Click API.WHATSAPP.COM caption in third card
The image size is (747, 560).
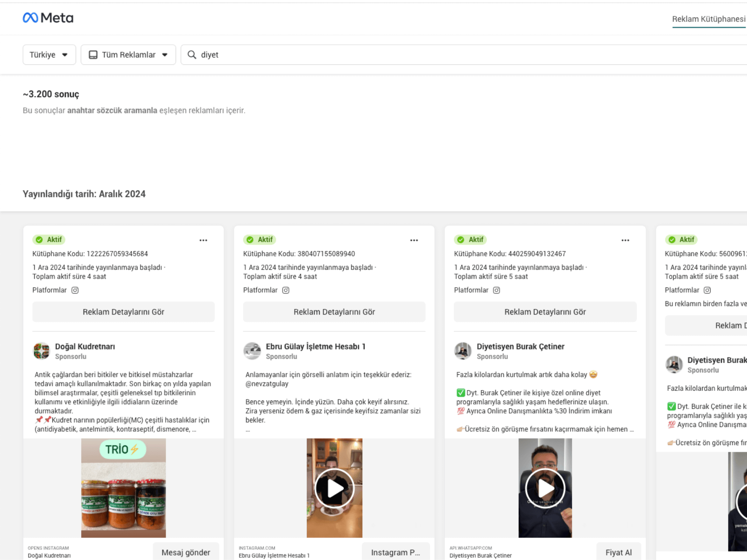click(471, 548)
